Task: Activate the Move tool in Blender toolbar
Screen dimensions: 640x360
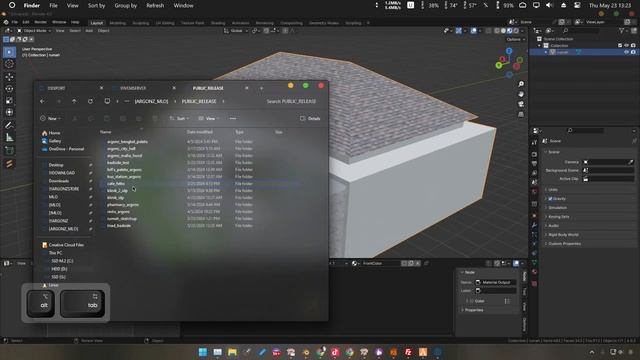Action: click(x=9, y=77)
